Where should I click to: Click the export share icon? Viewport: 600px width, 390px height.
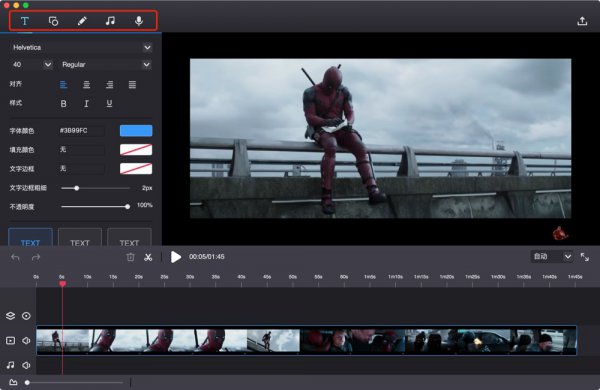(582, 21)
